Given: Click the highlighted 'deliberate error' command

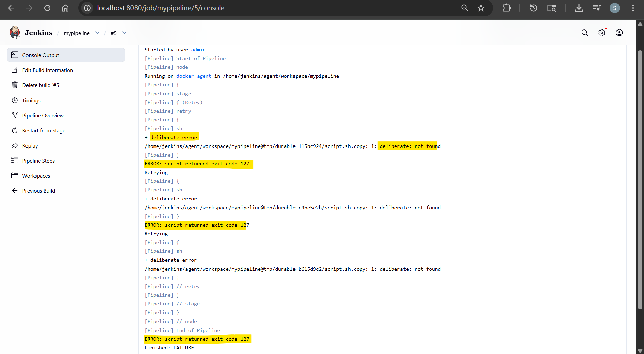Looking at the screenshot, I should pos(173,137).
